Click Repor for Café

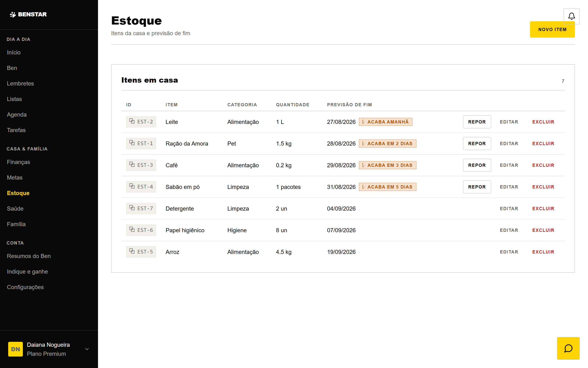[477, 165]
